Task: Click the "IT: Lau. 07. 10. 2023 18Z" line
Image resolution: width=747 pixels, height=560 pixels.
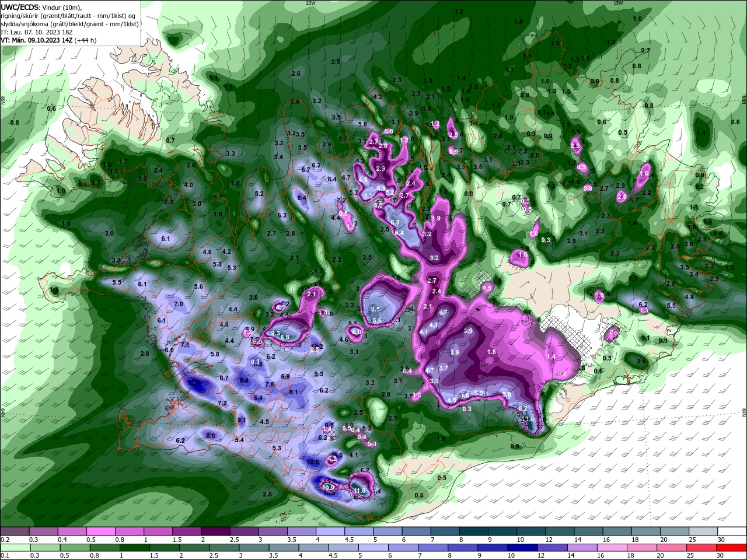Action: 37,32
